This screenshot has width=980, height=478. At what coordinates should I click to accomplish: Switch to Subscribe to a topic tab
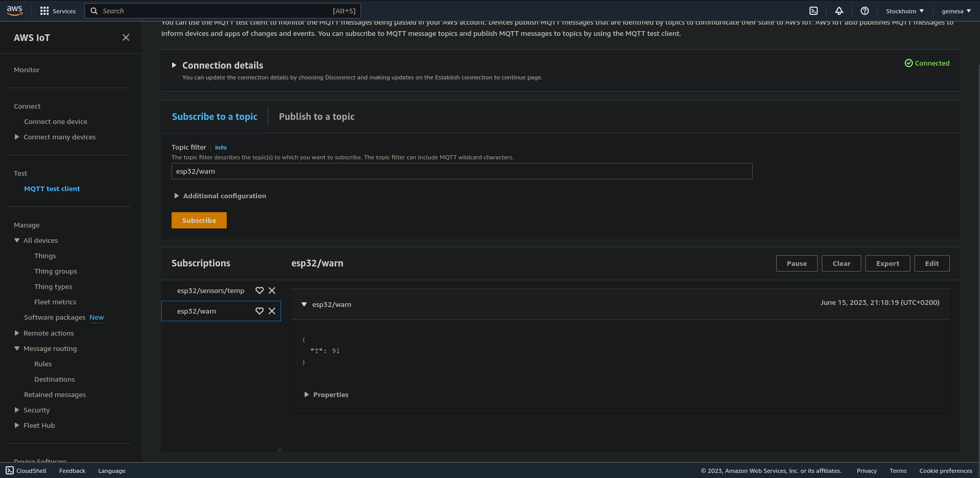(x=215, y=117)
